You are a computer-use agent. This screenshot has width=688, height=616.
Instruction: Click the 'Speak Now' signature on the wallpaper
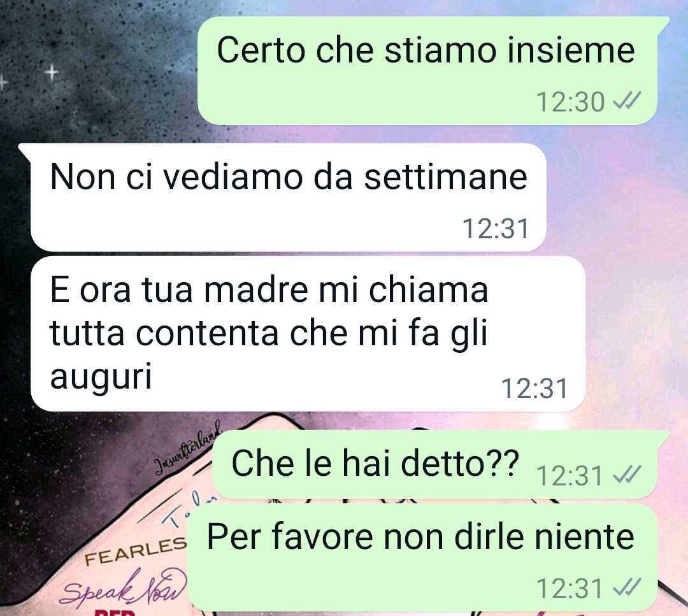[123, 588]
